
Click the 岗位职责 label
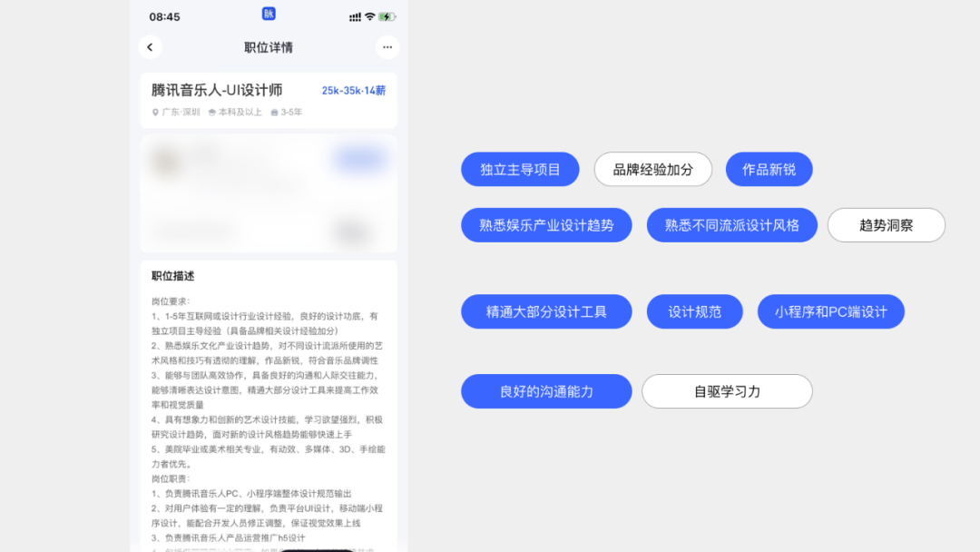click(171, 478)
